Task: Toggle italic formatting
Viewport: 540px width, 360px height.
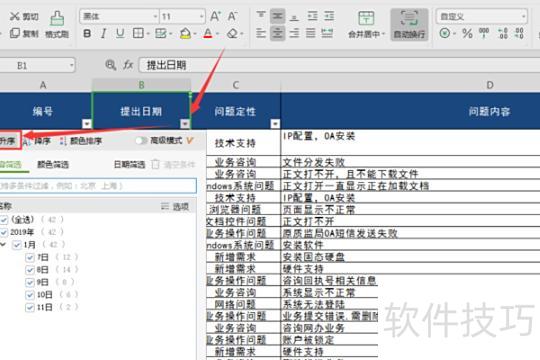Action: pyautogui.click(x=103, y=33)
